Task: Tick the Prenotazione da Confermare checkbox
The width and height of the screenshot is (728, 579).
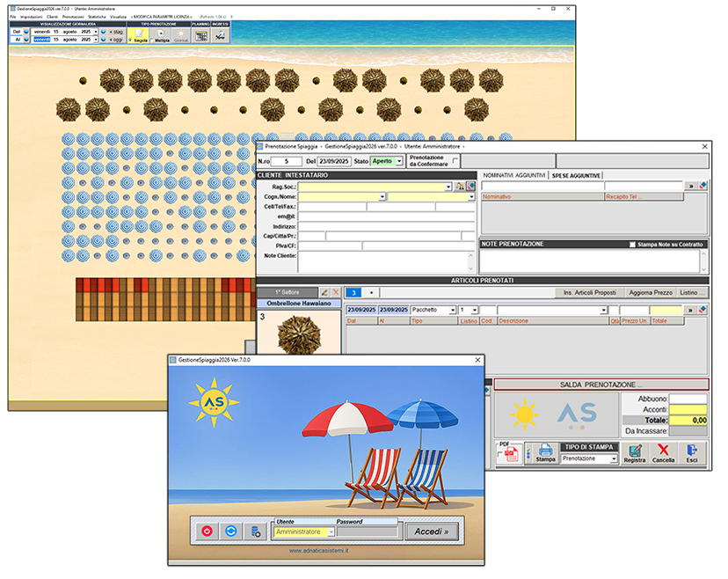Action: click(455, 161)
